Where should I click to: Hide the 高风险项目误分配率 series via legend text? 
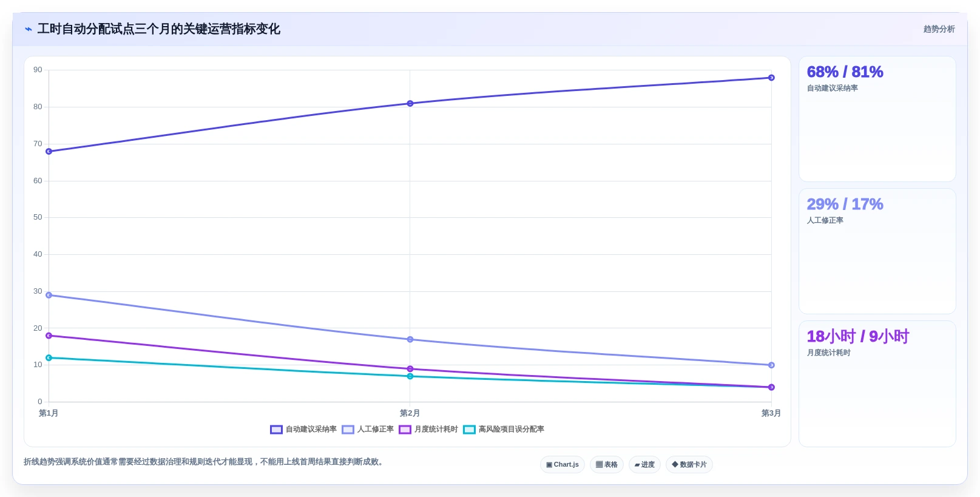(x=511, y=430)
